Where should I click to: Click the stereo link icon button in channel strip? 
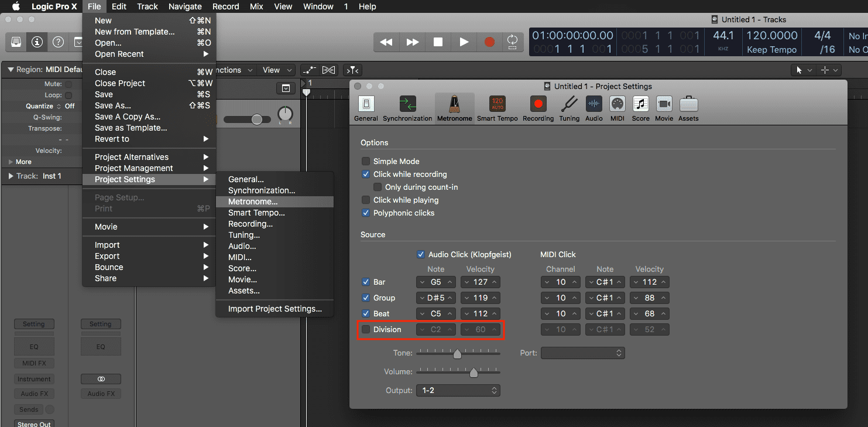point(101,379)
